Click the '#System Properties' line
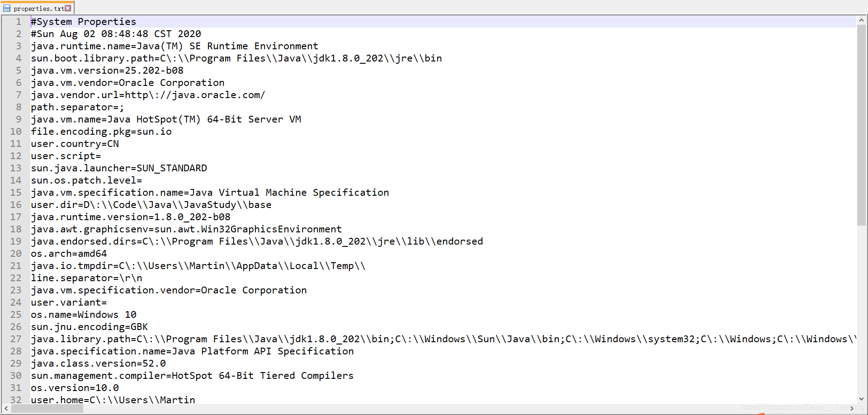Viewport: 868px width, 415px height. click(84, 22)
